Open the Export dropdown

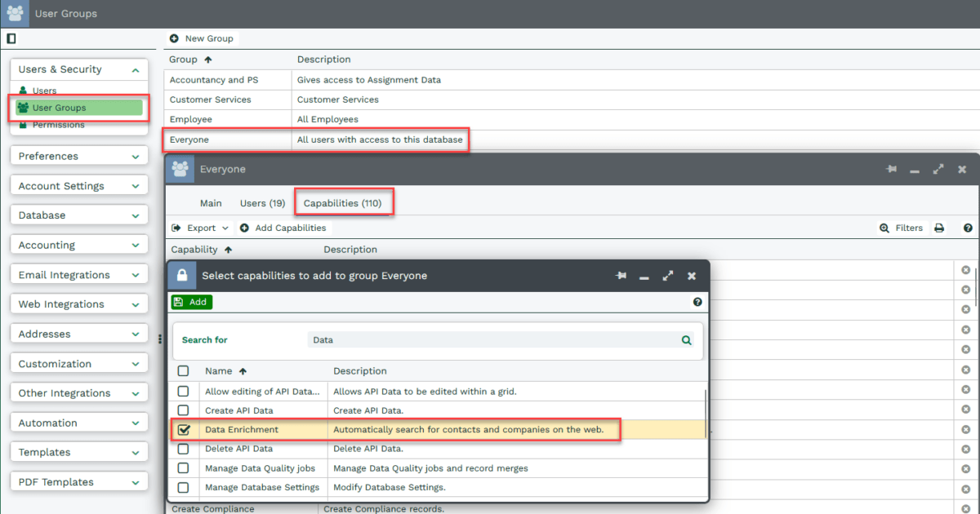[x=201, y=228]
